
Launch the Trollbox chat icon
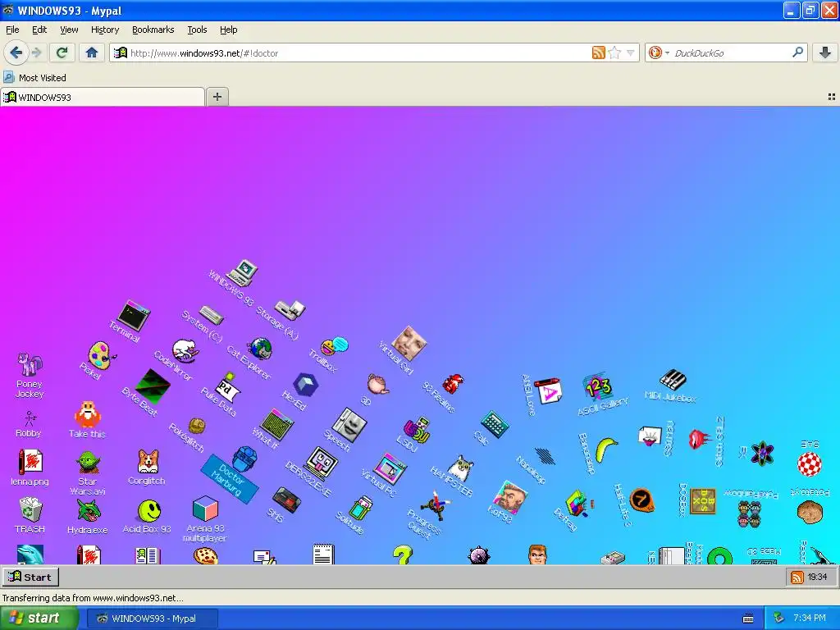tap(335, 347)
